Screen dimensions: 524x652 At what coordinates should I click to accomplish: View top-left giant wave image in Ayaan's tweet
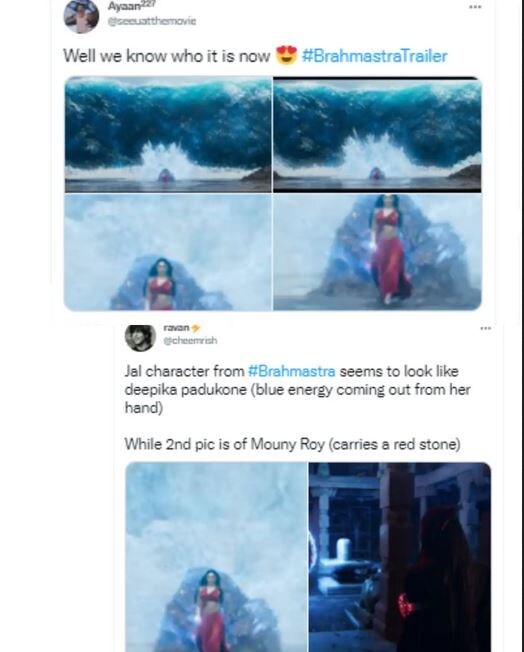(168, 134)
